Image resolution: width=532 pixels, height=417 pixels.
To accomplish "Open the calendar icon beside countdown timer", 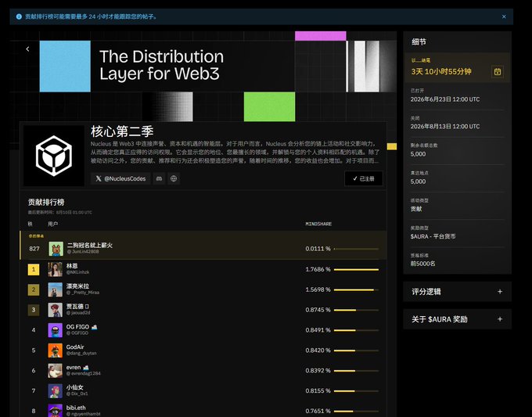I will 498,72.
